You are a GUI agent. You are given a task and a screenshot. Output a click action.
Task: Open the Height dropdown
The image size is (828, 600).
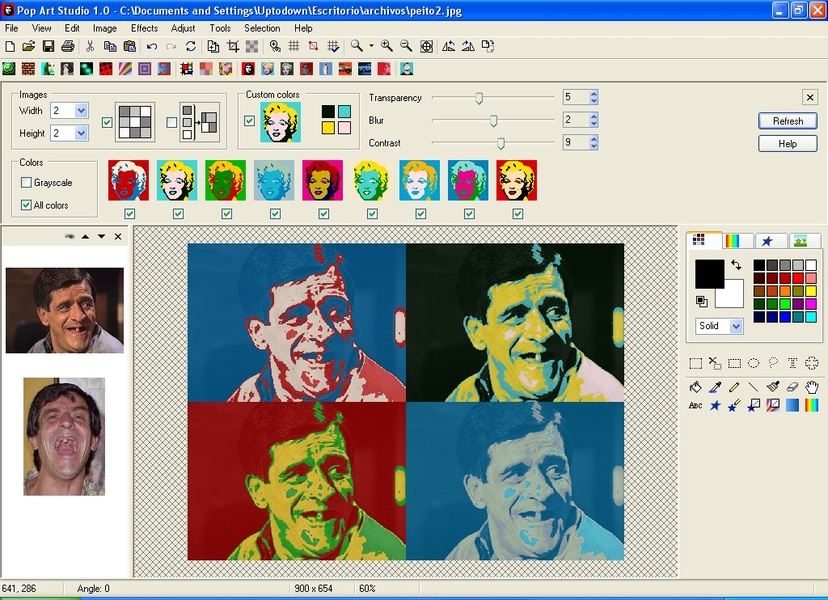81,133
